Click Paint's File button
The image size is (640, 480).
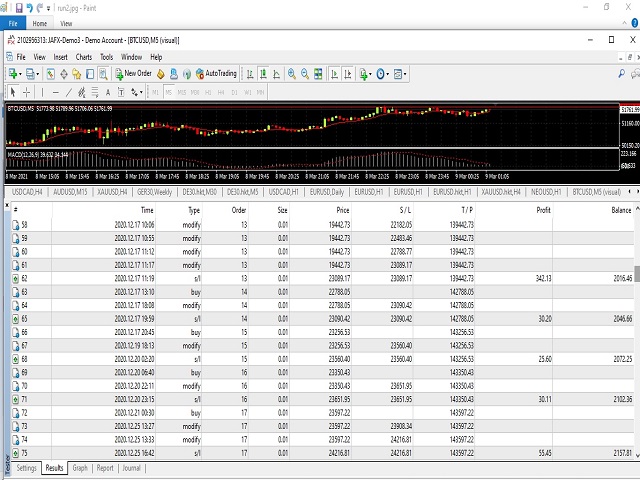pyautogui.click(x=13, y=21)
